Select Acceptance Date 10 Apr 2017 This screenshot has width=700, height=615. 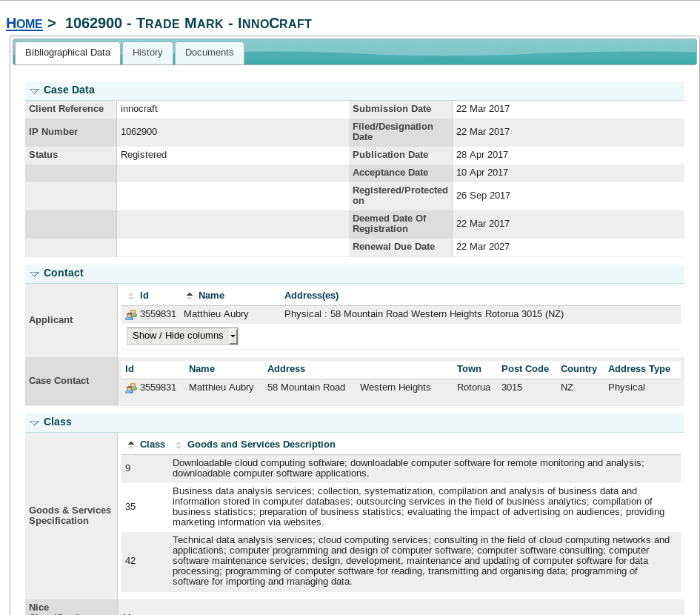click(482, 173)
